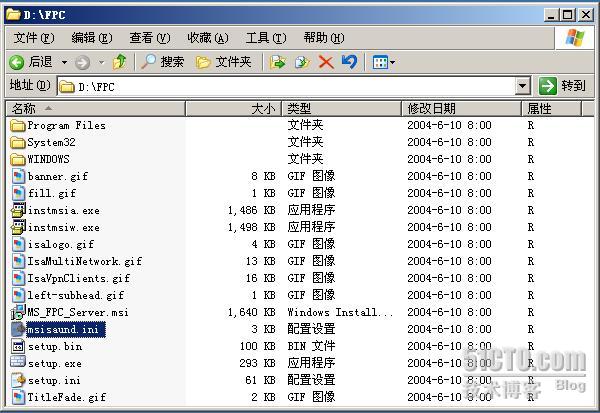This screenshot has width=600, height=413.
Task: Sort by the 属性 column header
Action: [x=551, y=109]
